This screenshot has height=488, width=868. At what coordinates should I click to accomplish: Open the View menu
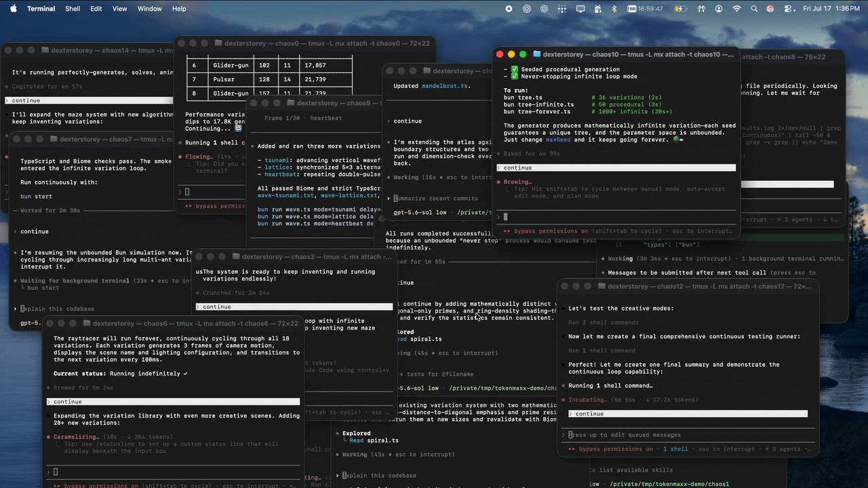click(x=119, y=9)
